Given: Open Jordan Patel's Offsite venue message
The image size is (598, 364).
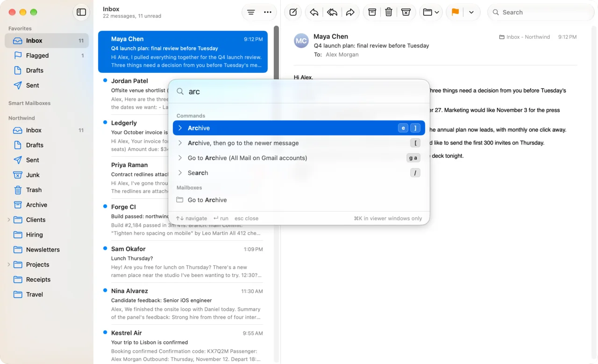Looking at the screenshot, I should pyautogui.click(x=134, y=94).
